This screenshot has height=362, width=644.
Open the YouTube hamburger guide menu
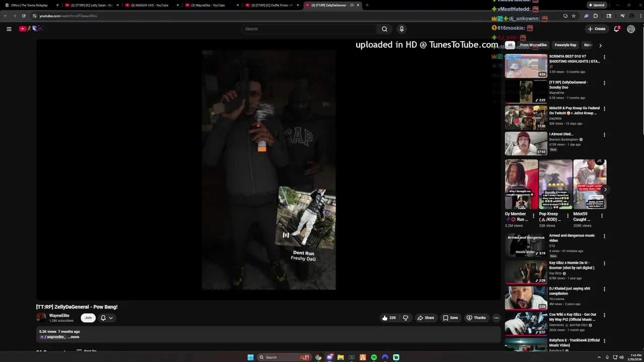(x=9, y=29)
